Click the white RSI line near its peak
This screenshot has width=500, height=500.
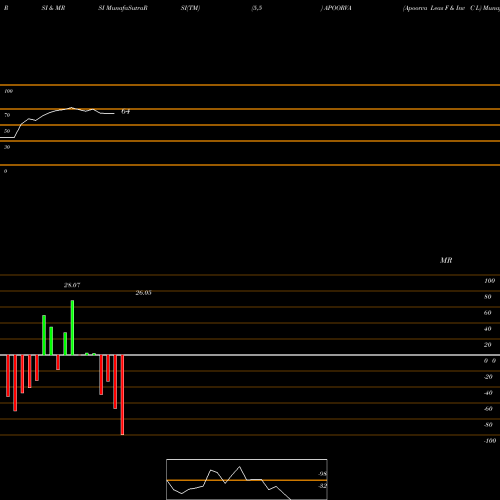click(x=71, y=108)
